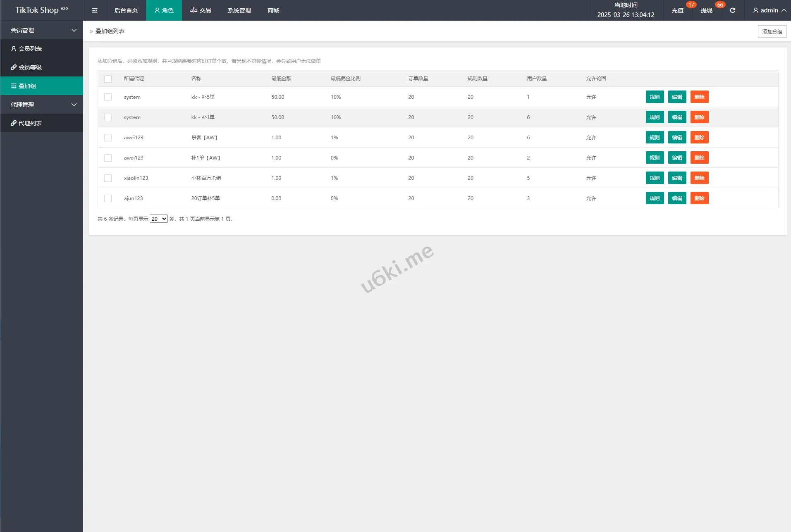Toggle the select-all checkbox in table header
This screenshot has width=791, height=532.
(x=108, y=79)
